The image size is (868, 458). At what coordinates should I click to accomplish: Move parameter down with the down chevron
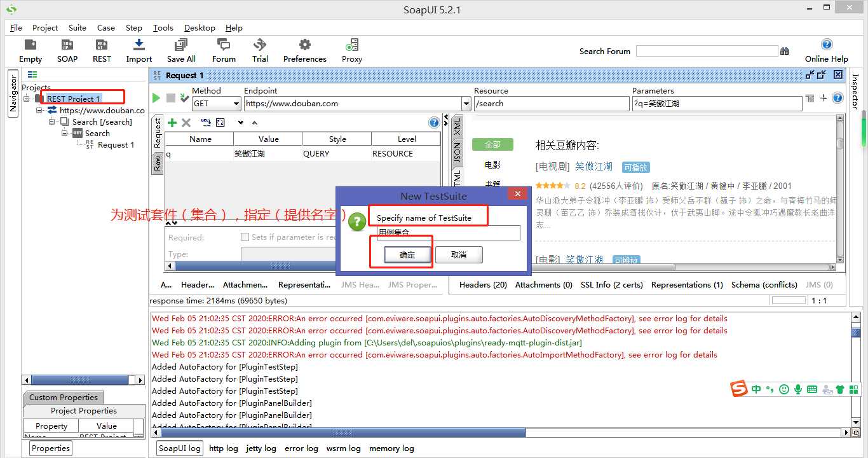(241, 123)
